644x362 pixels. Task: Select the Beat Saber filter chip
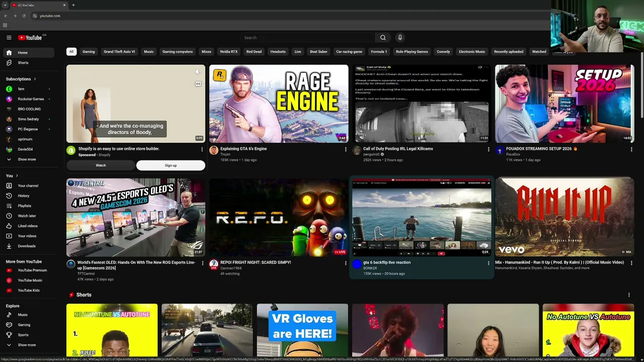point(318,52)
